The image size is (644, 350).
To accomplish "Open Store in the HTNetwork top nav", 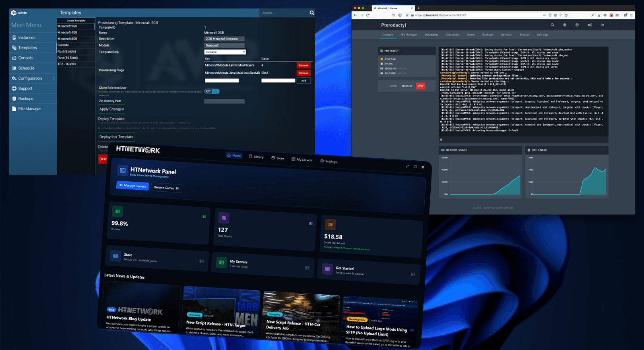I will tap(278, 158).
